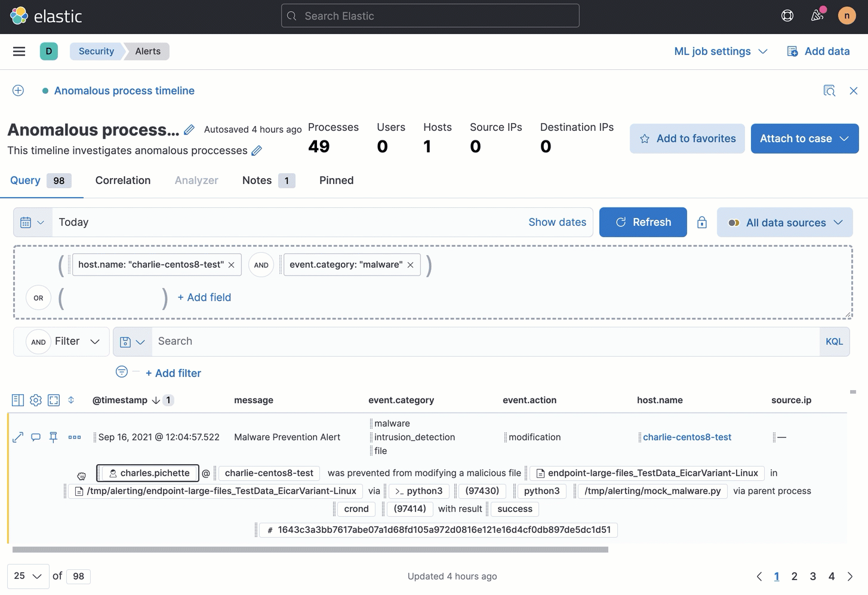Expand the rows-per-page 25 dropdown

[x=26, y=576]
